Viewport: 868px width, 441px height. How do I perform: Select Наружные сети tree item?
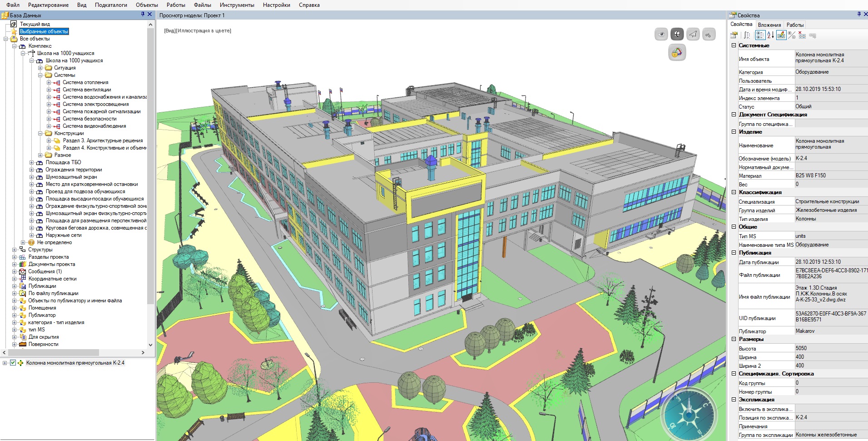click(64, 235)
